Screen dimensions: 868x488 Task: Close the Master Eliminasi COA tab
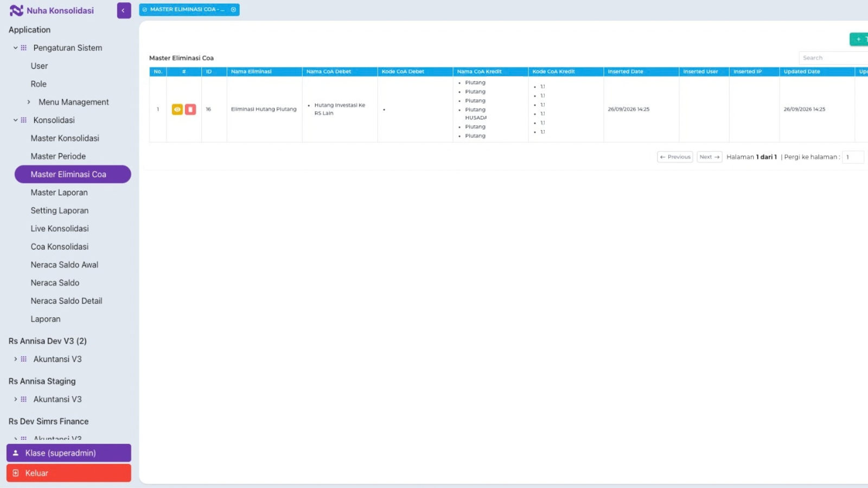click(233, 10)
